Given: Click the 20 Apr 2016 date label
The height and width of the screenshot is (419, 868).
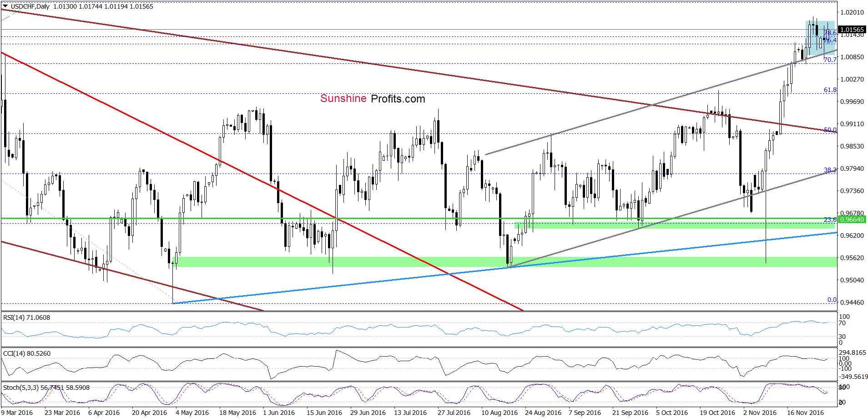Looking at the screenshot, I should pyautogui.click(x=150, y=413).
